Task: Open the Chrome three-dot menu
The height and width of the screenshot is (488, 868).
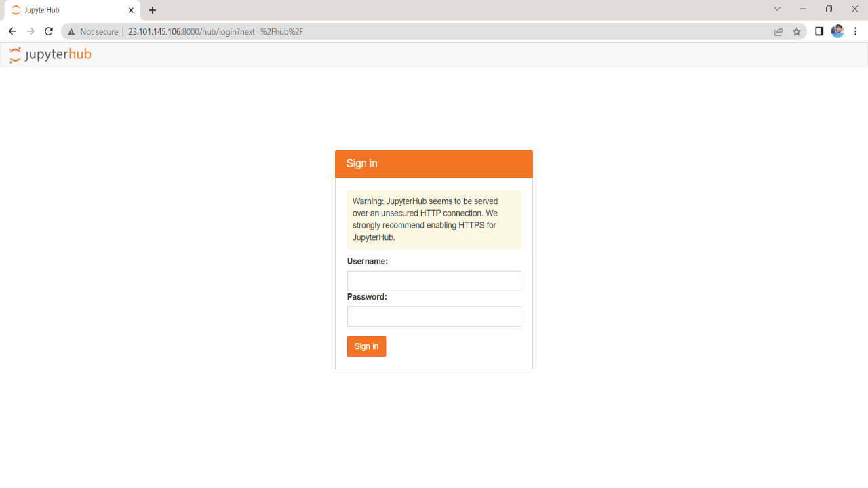Action: pyautogui.click(x=856, y=31)
